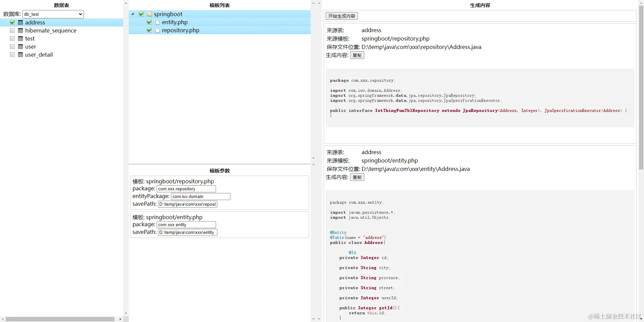644x322 pixels.
Task: Click the left arrow of table panel scrollbar
Action: click(3, 319)
